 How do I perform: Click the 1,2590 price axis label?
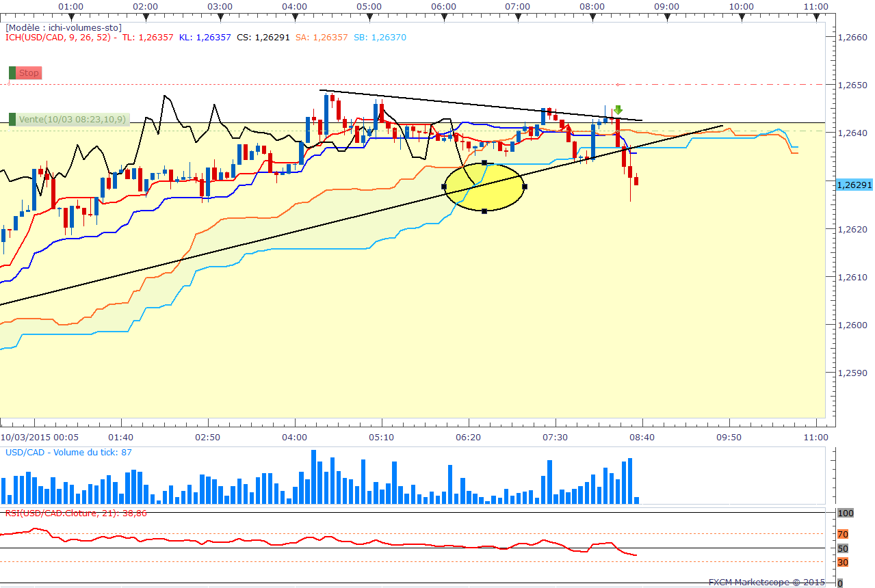pos(852,373)
